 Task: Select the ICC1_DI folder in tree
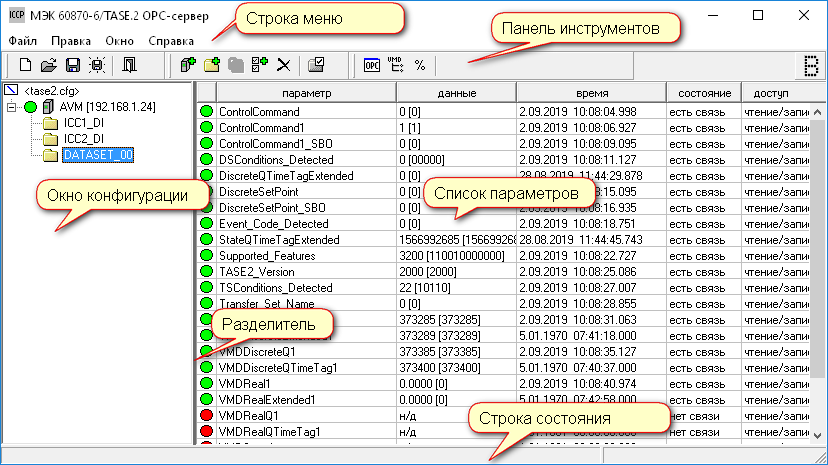coord(83,123)
